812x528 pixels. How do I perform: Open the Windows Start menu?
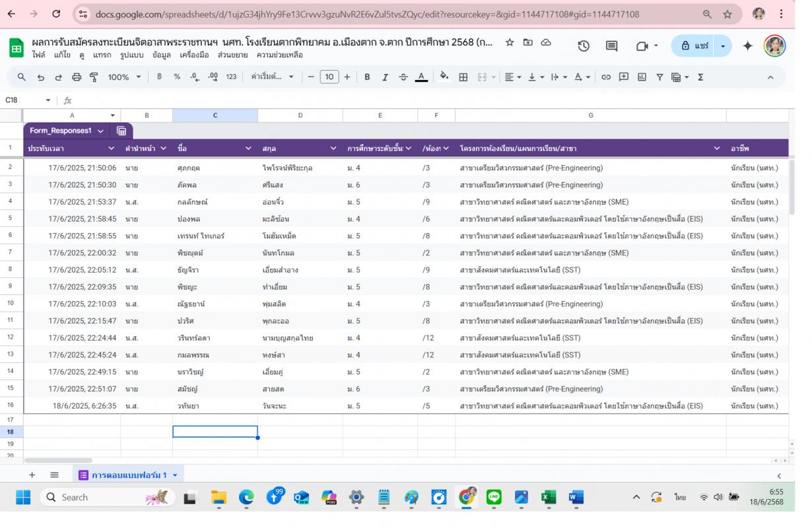23,497
